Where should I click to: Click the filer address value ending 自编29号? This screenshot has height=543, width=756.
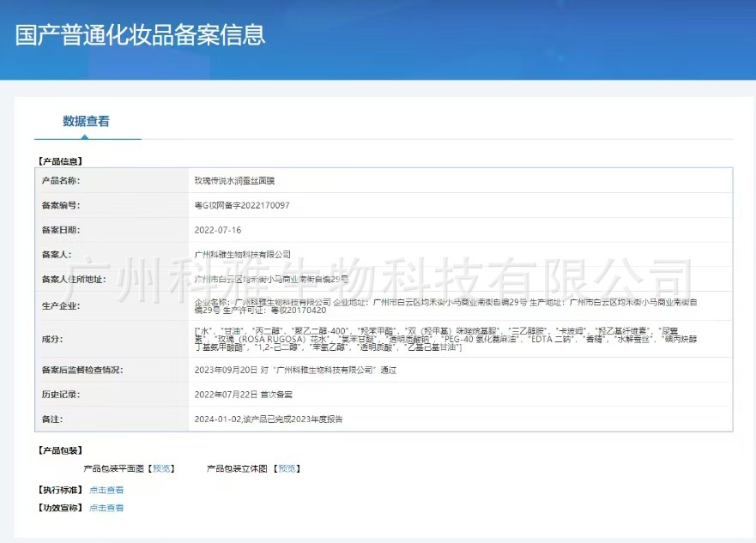[x=271, y=279]
